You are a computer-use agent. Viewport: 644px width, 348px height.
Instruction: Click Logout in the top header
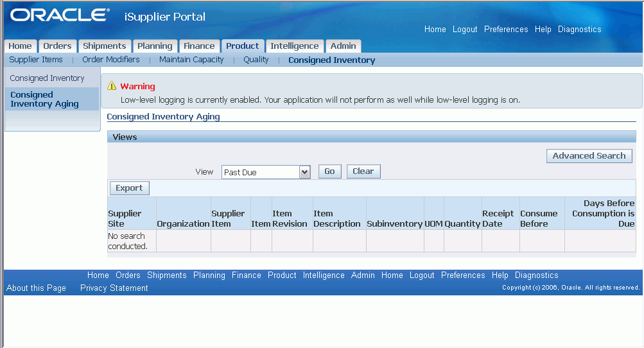point(465,29)
